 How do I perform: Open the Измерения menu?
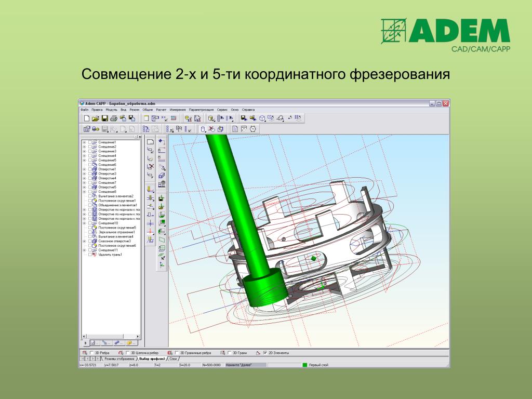[178, 110]
